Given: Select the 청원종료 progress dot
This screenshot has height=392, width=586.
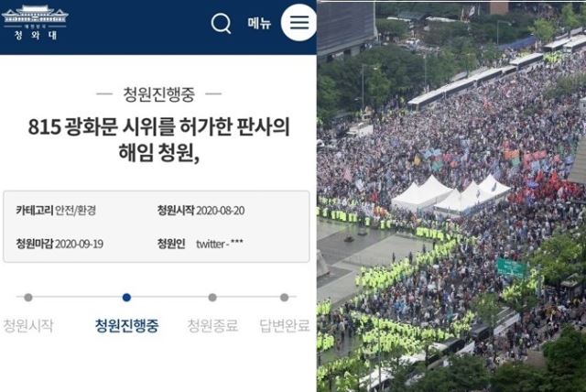Looking at the screenshot, I should click(x=212, y=298).
